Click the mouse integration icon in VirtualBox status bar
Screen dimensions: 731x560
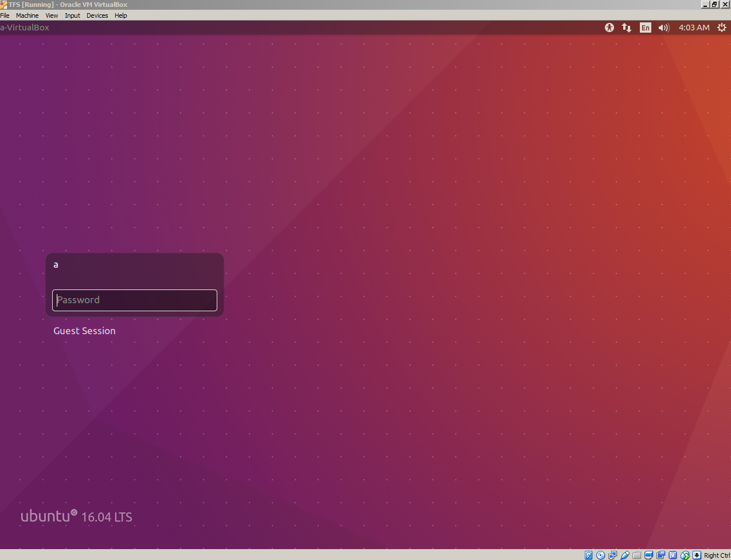pos(685,555)
